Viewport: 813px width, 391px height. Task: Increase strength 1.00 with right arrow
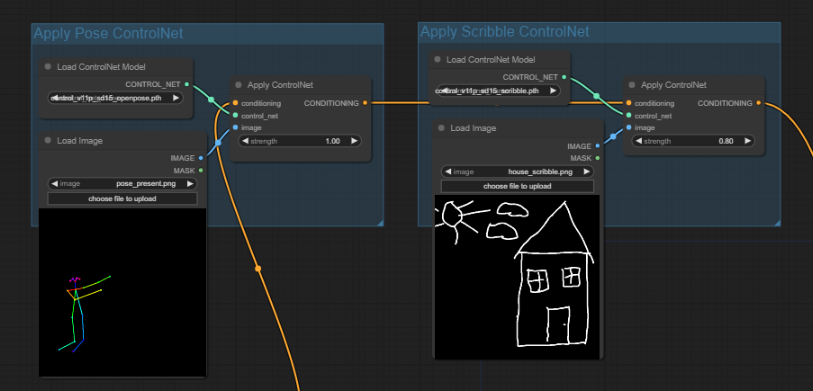pos(354,141)
